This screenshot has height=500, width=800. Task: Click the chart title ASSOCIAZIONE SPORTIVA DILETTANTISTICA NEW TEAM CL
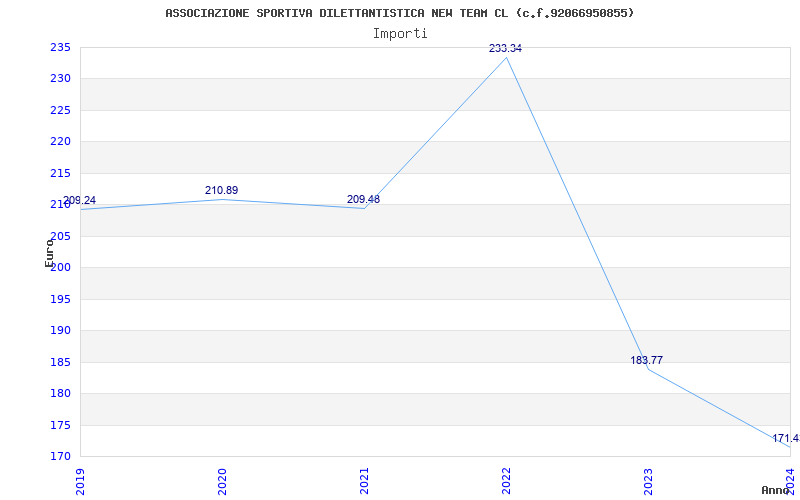pos(399,13)
